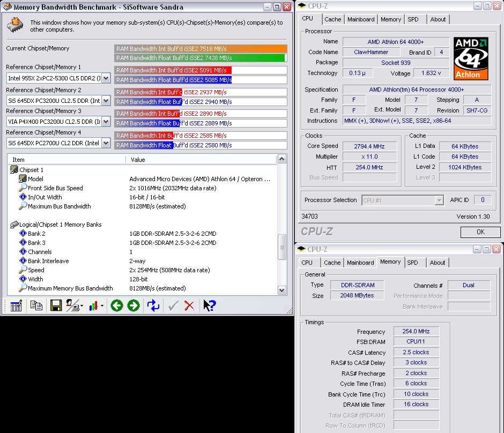Open Reference Chipset/Memory 3 dropdown

point(106,122)
